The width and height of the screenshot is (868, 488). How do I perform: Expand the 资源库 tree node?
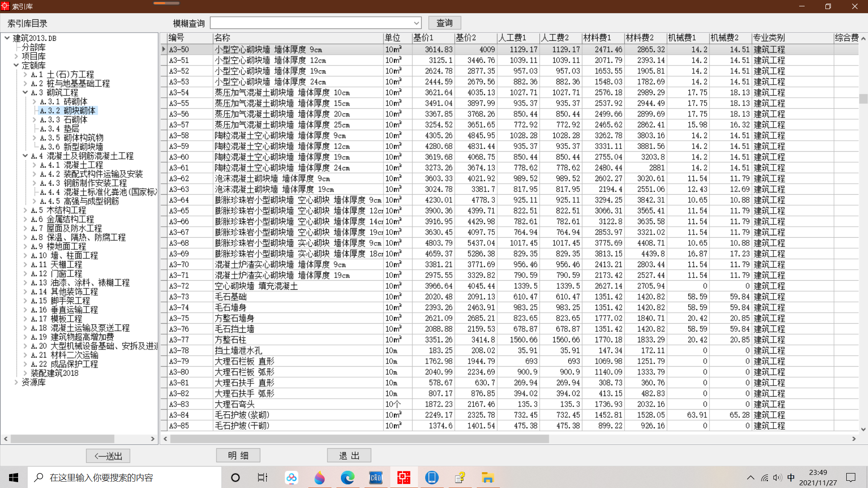pos(16,382)
